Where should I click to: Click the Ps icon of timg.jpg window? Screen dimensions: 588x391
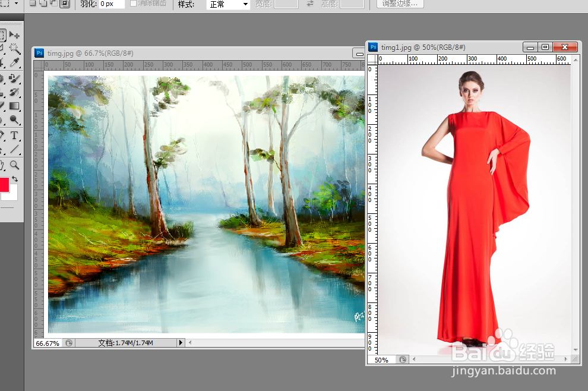(39, 53)
